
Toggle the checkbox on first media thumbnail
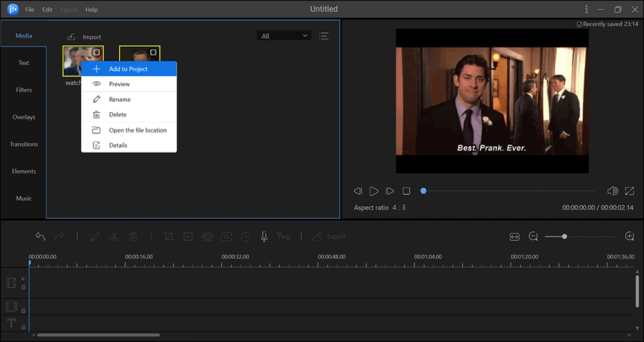[x=97, y=52]
